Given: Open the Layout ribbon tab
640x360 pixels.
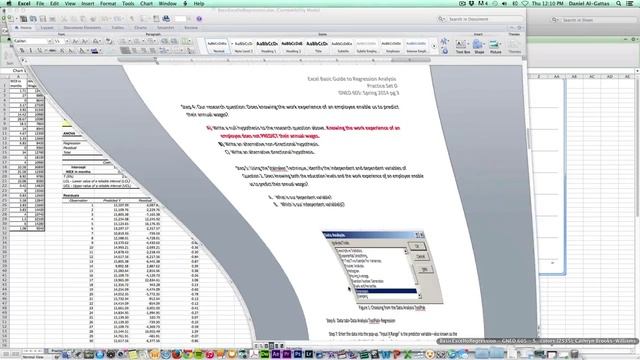Looking at the screenshot, I should coord(47,28).
